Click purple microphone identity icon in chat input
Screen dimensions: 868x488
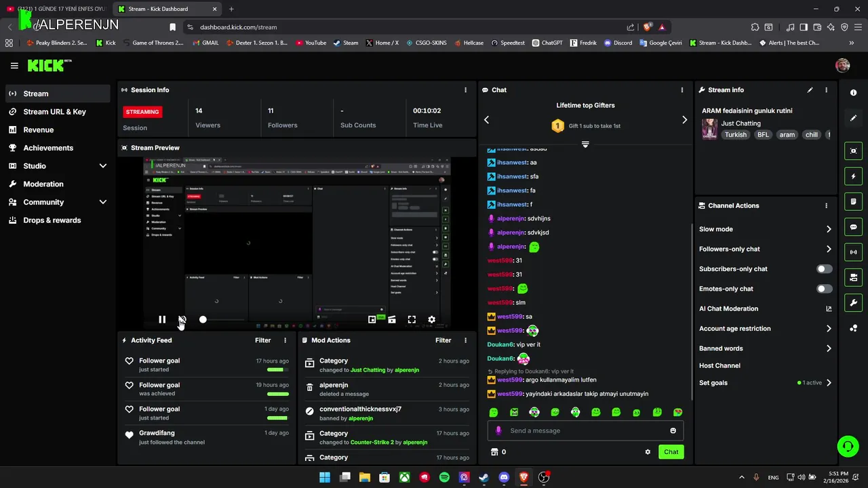tap(499, 430)
